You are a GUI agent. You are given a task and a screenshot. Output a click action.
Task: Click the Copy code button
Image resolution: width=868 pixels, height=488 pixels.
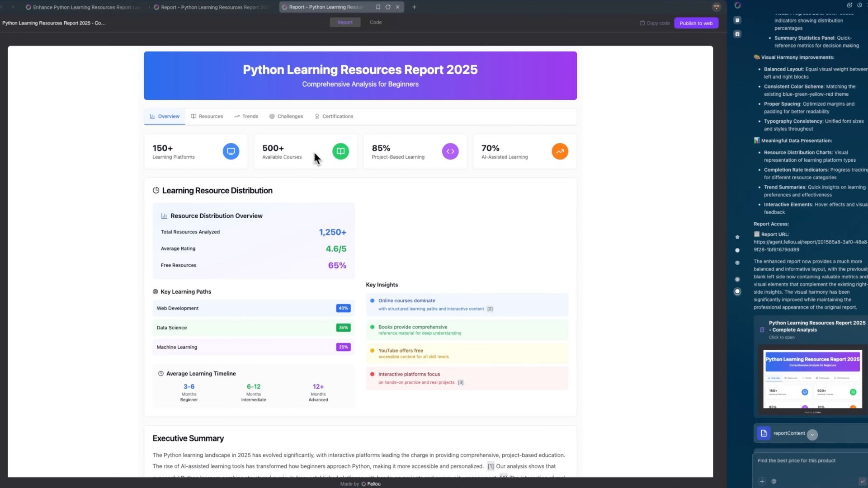[x=655, y=23]
